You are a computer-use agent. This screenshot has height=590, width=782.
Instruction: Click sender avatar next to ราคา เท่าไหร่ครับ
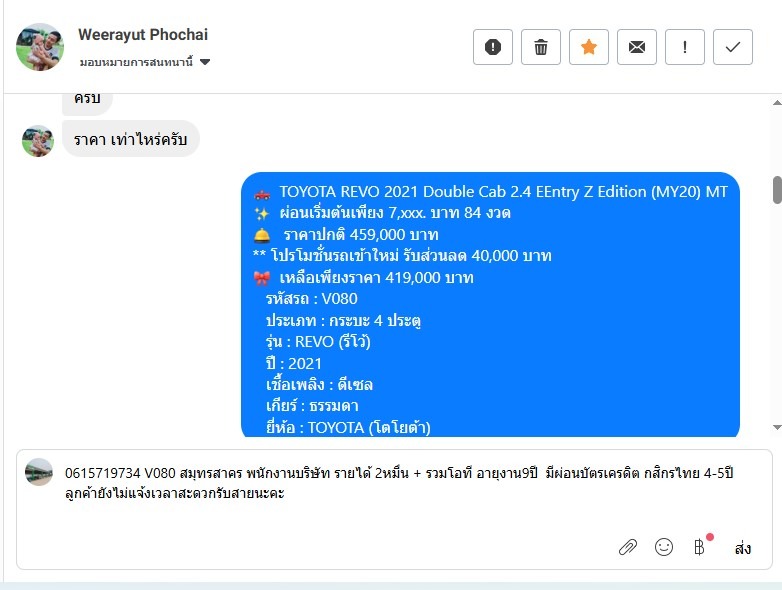(x=37, y=141)
